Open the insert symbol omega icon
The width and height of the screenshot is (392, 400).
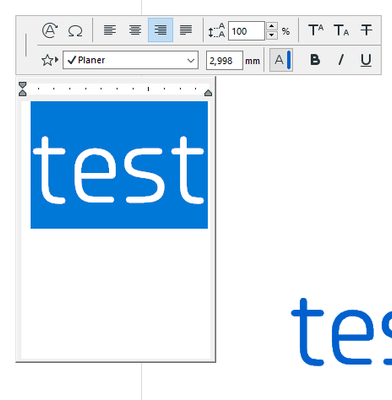(75, 31)
